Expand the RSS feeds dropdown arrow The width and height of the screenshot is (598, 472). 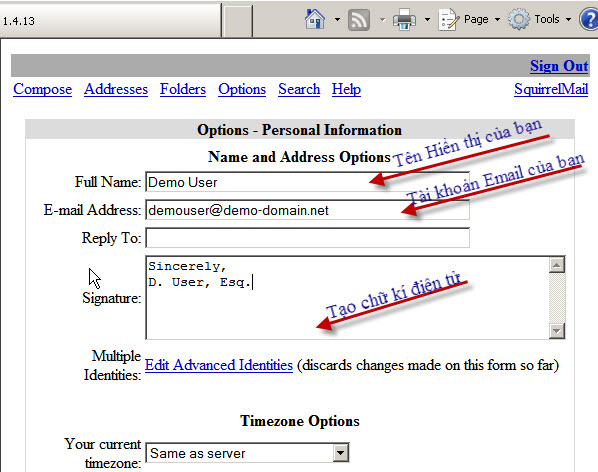[x=382, y=19]
